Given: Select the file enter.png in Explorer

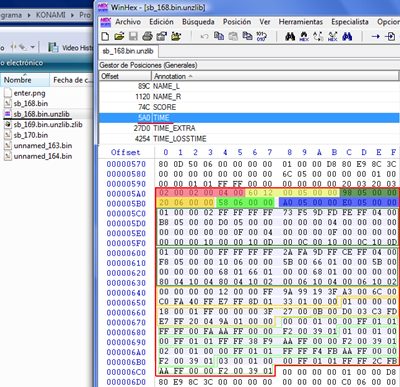Looking at the screenshot, I should click(29, 93).
